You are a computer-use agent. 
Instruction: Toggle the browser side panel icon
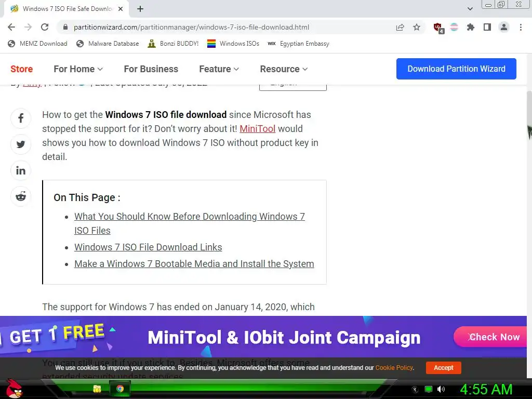487,27
